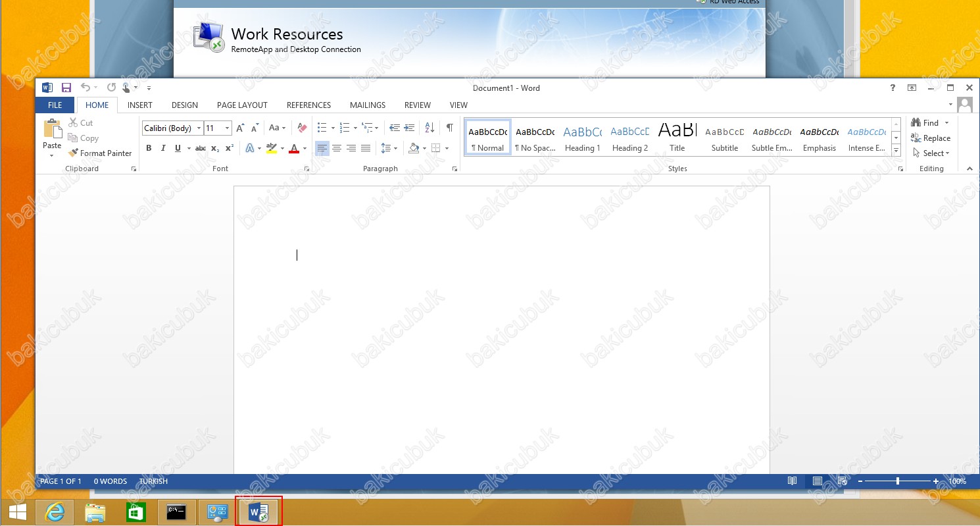
Task: Click the Clear All Formatting eraser icon
Action: click(x=302, y=128)
